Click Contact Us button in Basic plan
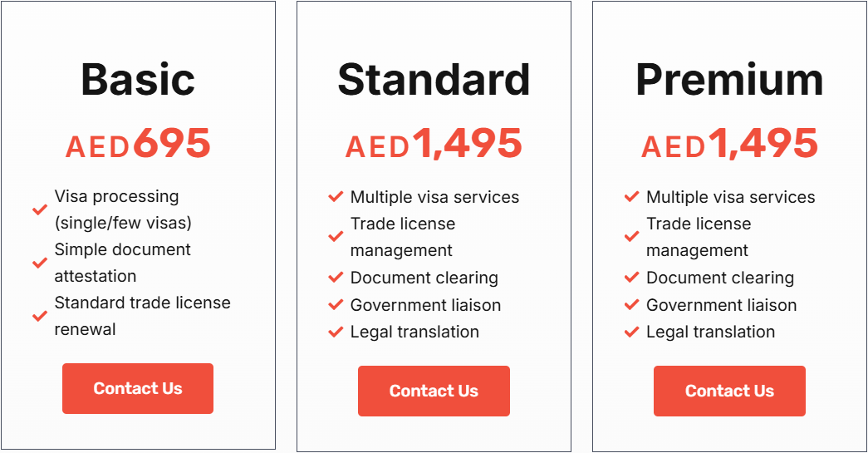 (x=138, y=388)
